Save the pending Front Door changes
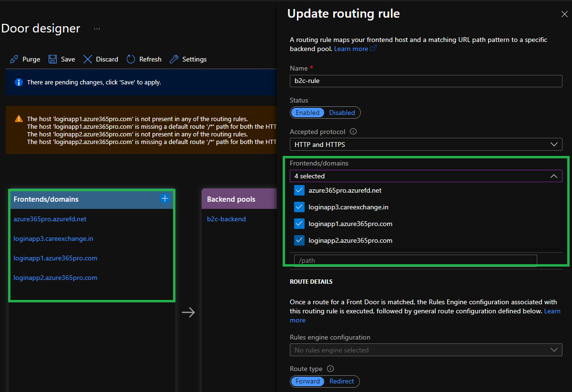 62,59
